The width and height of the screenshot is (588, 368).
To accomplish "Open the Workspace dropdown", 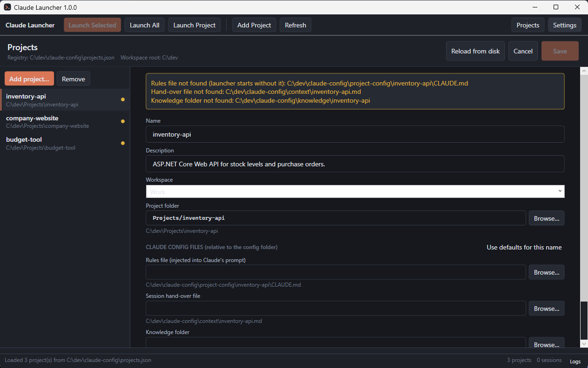I will coord(355,191).
